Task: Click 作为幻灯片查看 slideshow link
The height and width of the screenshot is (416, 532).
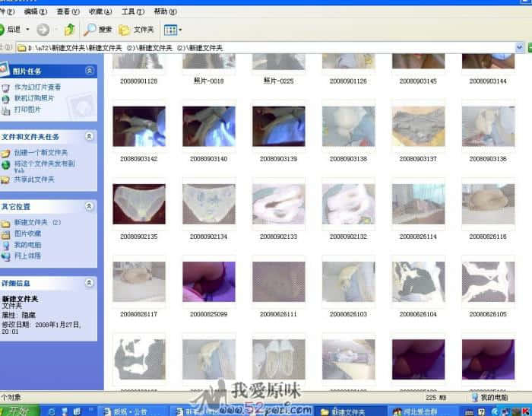Action: click(x=37, y=87)
